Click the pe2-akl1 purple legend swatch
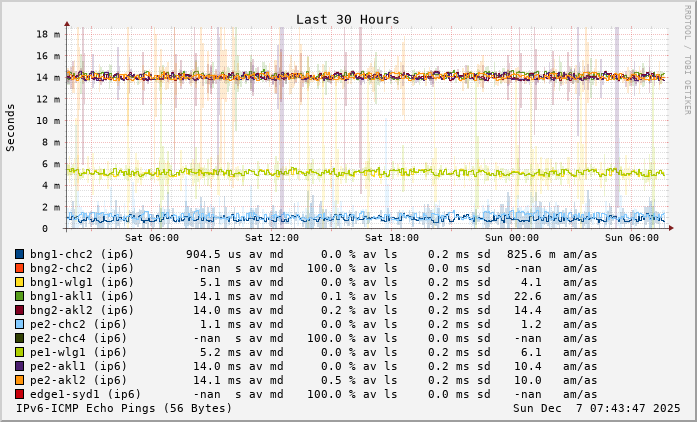697x422 pixels. [20, 366]
